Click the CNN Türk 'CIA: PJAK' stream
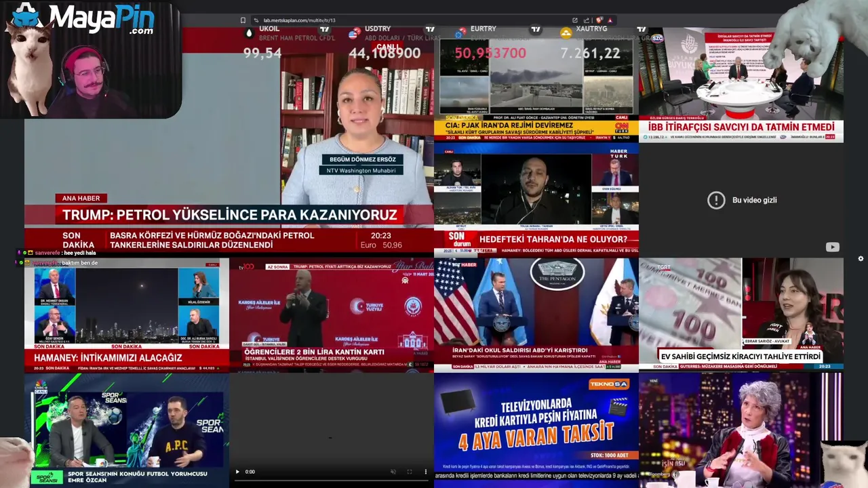Viewport: 868px width, 488px height. pyautogui.click(x=536, y=85)
